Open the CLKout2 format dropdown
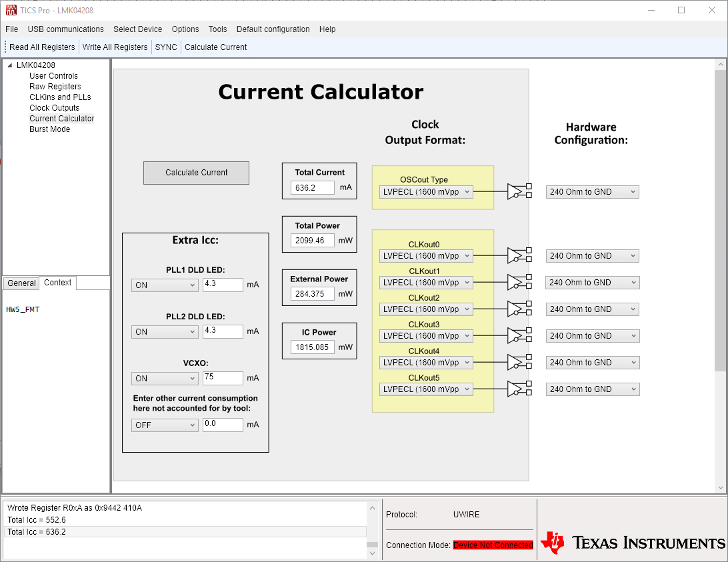The image size is (728, 562). (426, 309)
